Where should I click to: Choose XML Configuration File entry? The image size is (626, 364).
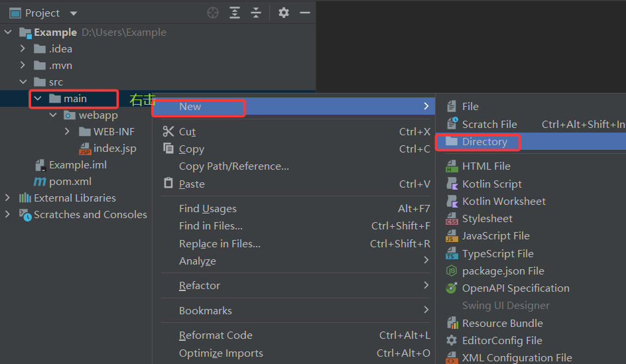[531, 357]
